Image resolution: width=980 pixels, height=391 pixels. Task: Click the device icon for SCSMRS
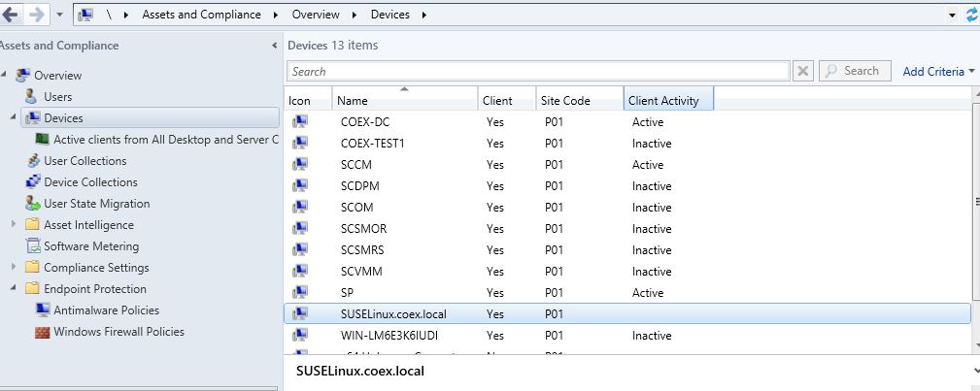[300, 250]
